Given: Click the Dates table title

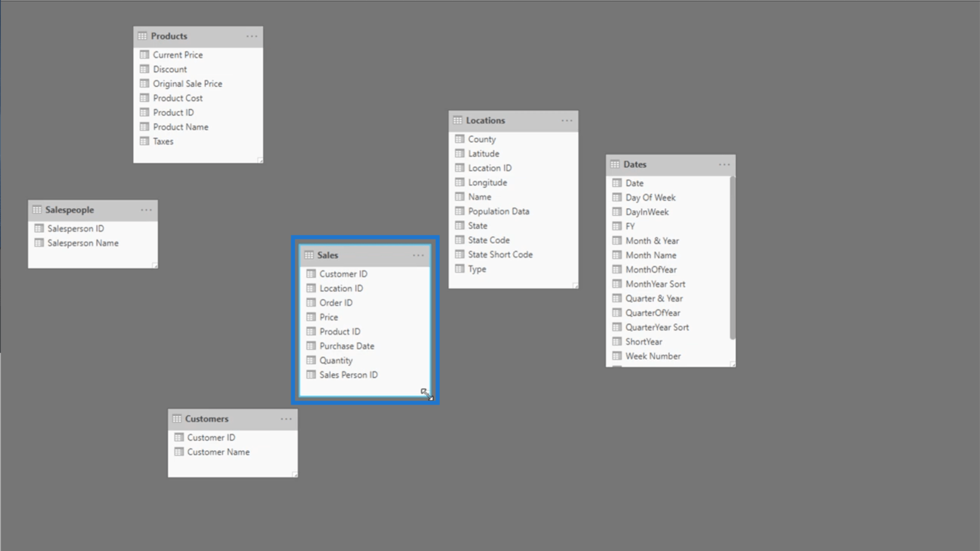Looking at the screenshot, I should click(x=635, y=164).
